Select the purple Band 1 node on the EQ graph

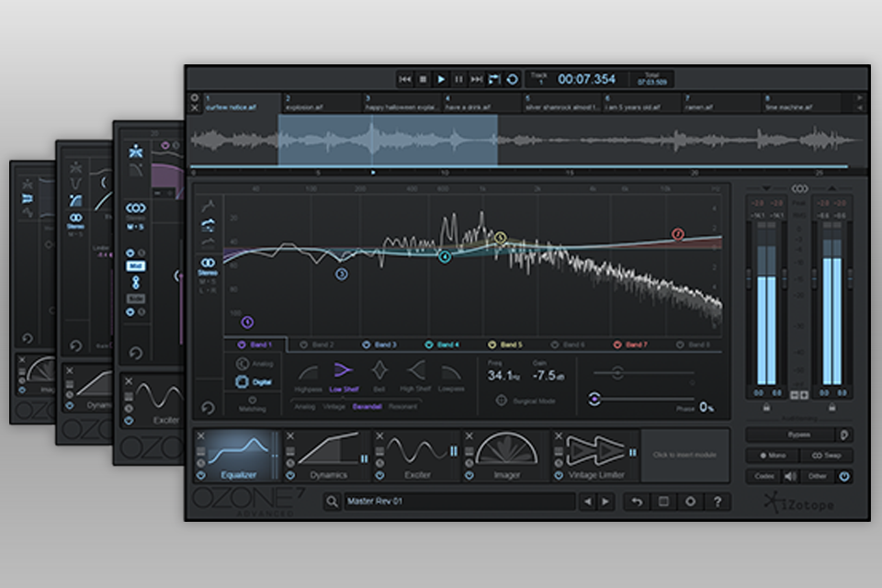pyautogui.click(x=247, y=322)
